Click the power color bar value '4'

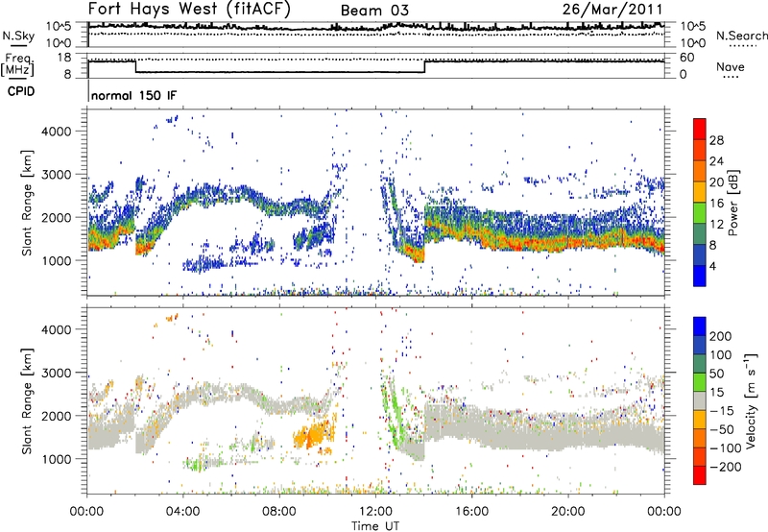(713, 266)
